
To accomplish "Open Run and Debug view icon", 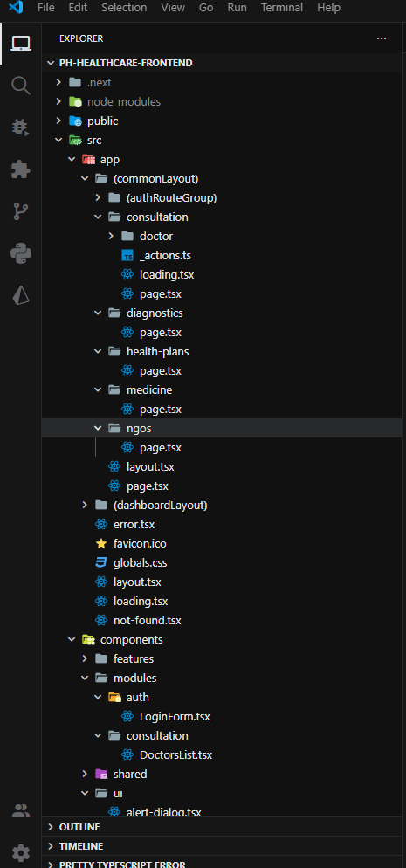I will tap(20, 127).
